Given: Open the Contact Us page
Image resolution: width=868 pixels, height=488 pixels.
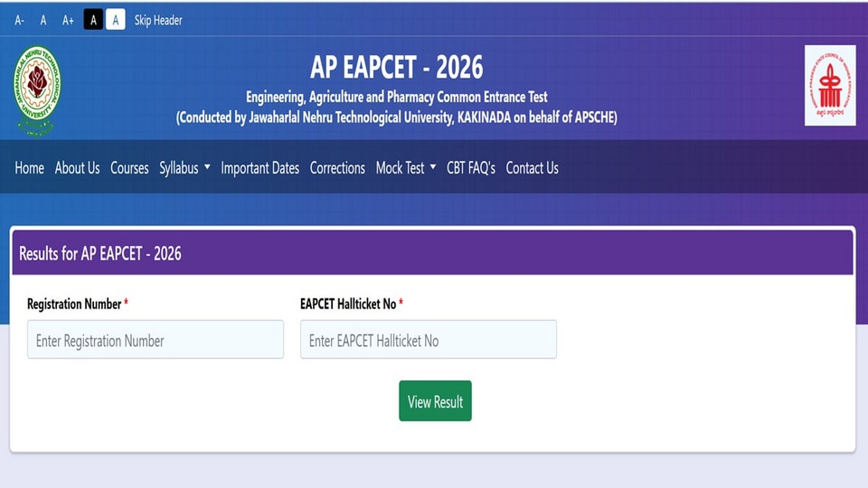Looking at the screenshot, I should [x=532, y=168].
